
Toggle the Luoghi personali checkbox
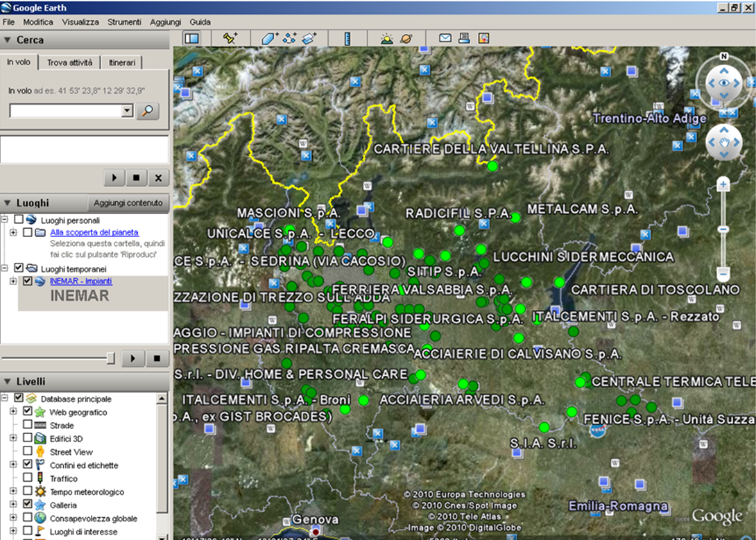point(19,219)
